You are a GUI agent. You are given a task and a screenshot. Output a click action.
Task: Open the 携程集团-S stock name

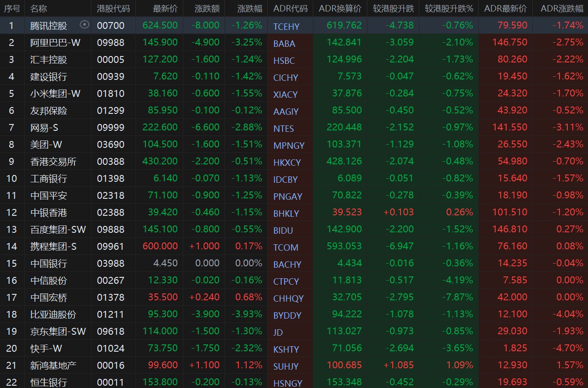tap(53, 247)
